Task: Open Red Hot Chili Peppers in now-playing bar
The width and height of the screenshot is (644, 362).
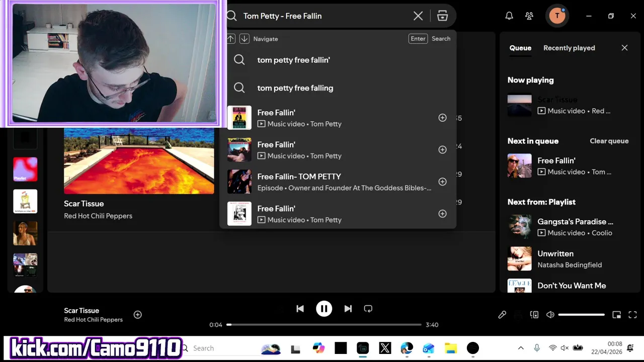Action: 93,320
